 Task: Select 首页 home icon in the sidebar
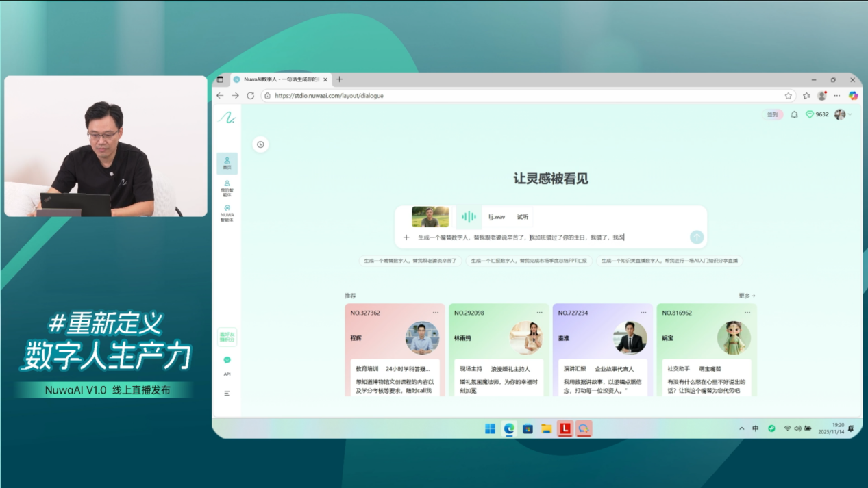point(227,162)
